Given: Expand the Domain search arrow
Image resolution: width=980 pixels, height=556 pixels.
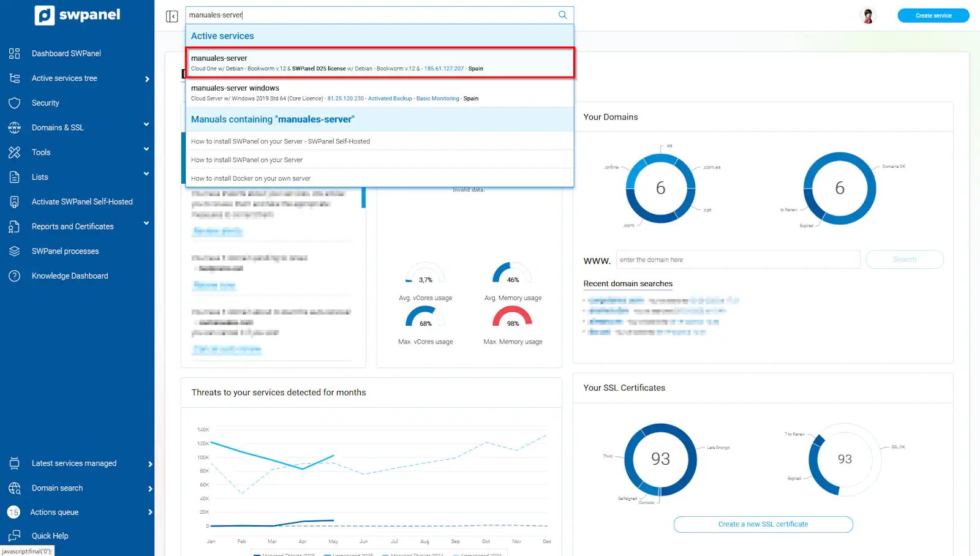Looking at the screenshot, I should pyautogui.click(x=150, y=489).
